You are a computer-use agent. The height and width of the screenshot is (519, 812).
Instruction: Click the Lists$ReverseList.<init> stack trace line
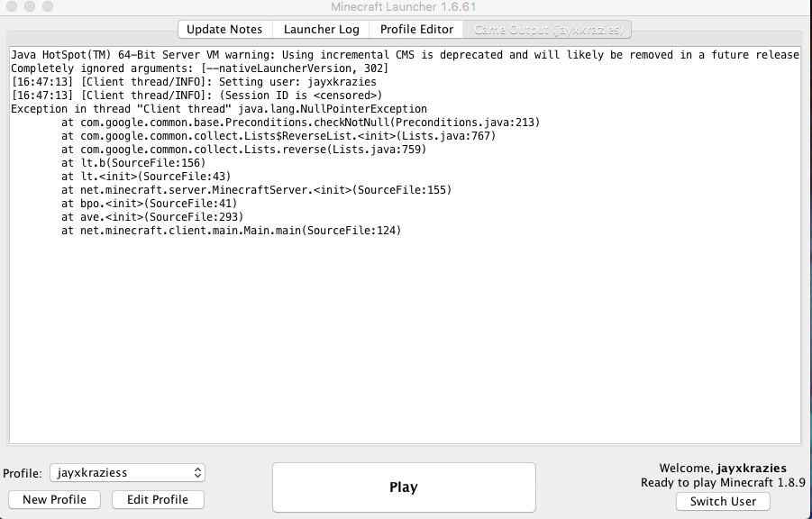[x=278, y=136]
